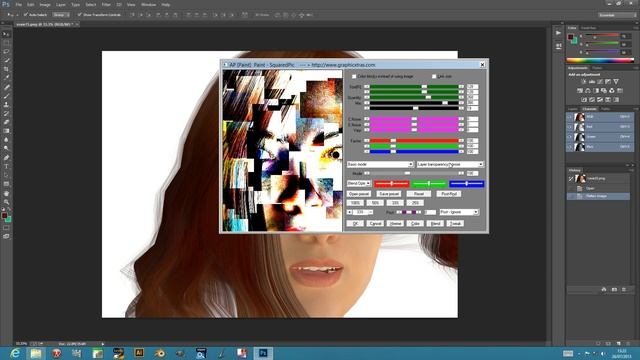Select the Gradient tool
This screenshot has height=360, width=640.
click(x=6, y=131)
